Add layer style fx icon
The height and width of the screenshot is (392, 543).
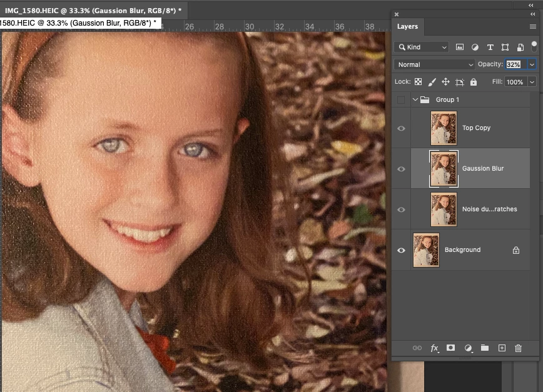[435, 348]
